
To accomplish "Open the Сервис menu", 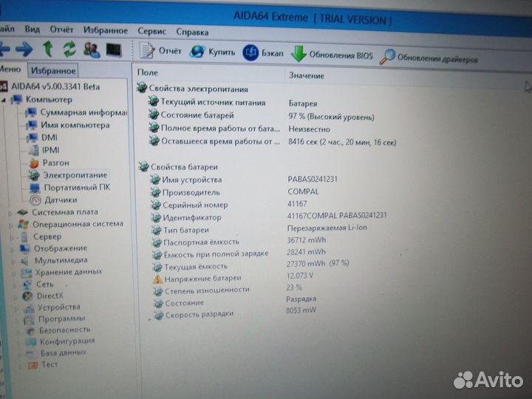I will 151,32.
